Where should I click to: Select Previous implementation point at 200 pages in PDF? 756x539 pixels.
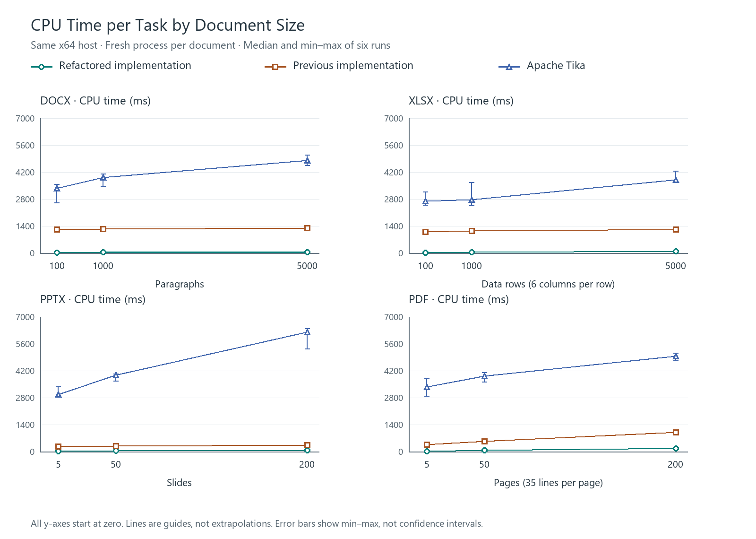[676, 432]
